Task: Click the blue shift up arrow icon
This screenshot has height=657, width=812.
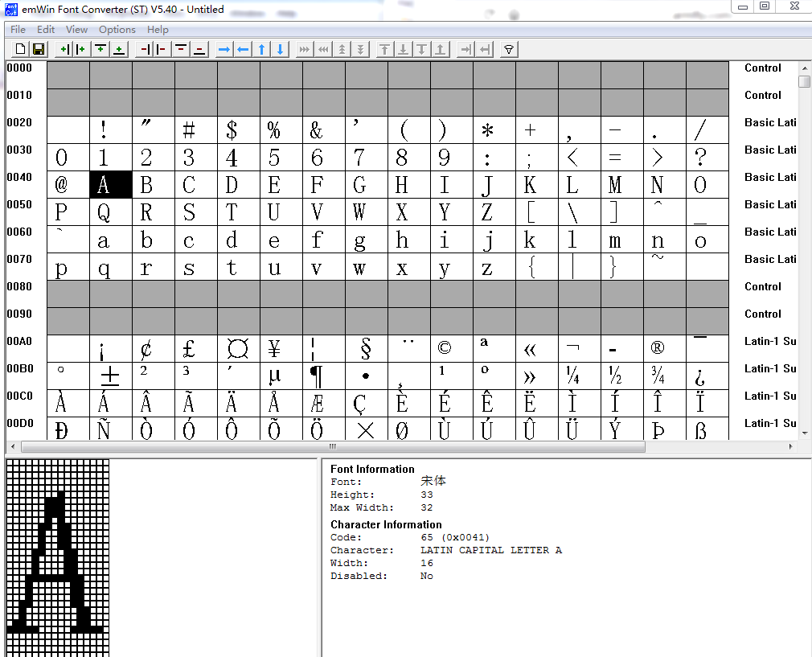Action: [x=261, y=49]
